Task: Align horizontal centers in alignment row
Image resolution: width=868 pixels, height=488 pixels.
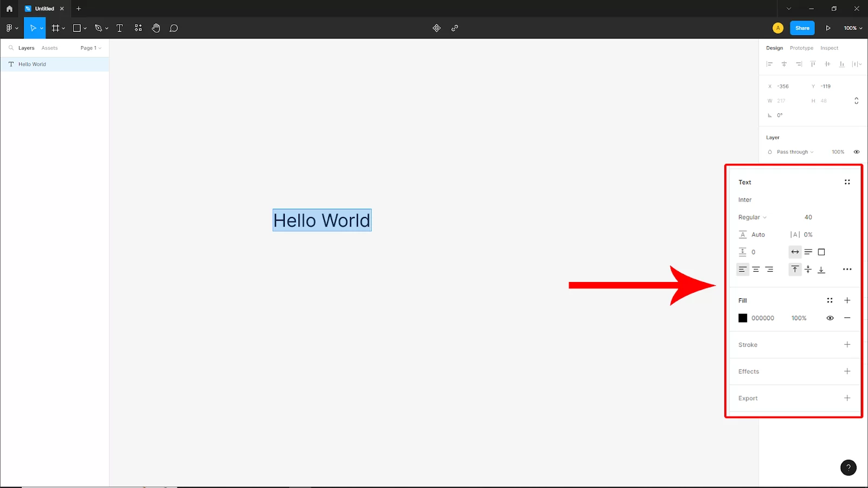Action: coord(784,64)
